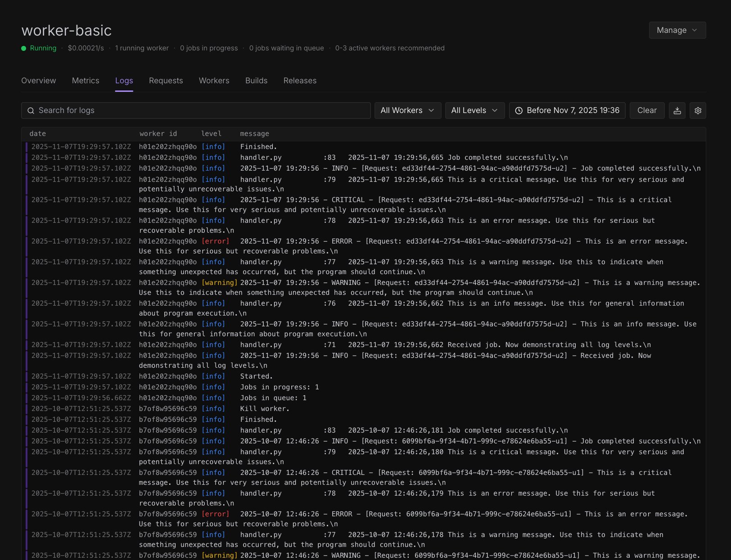Click the search magnifier icon
Image resolution: width=731 pixels, height=560 pixels.
coord(31,111)
